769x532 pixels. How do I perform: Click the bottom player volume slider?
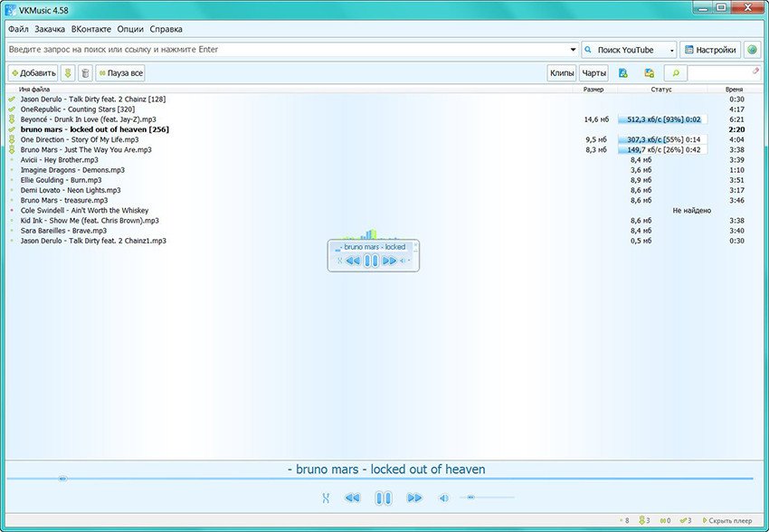[489, 498]
